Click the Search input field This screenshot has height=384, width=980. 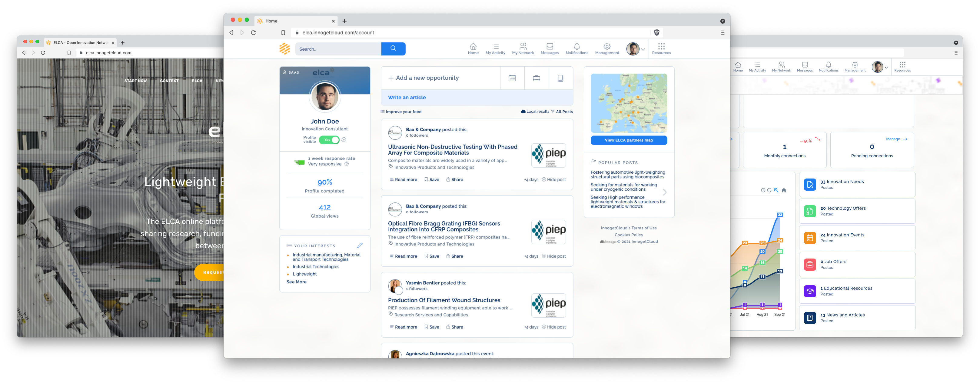338,49
